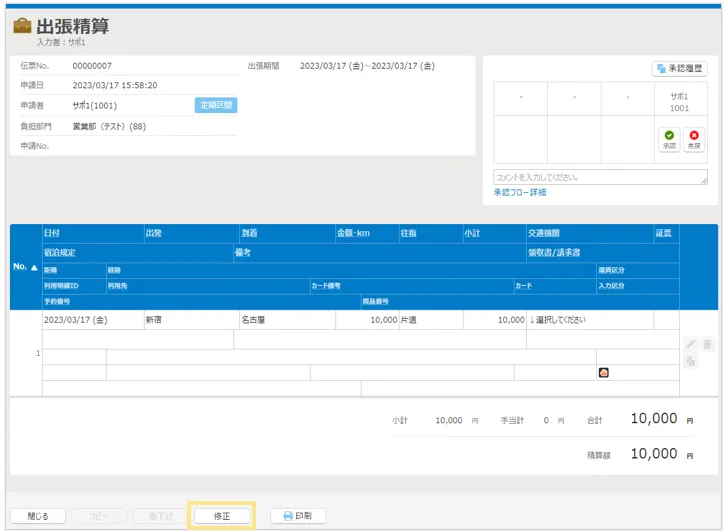Click the 印刷 print button
Screen dimensions: 725x532
(x=298, y=516)
